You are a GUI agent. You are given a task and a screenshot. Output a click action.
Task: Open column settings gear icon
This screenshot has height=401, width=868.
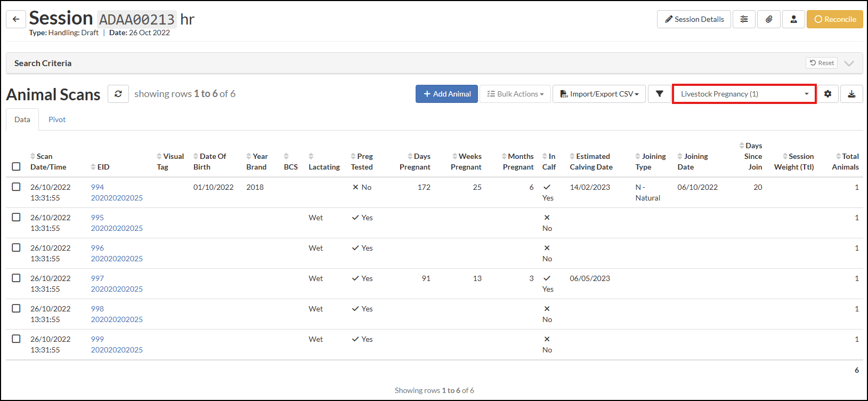tap(828, 94)
